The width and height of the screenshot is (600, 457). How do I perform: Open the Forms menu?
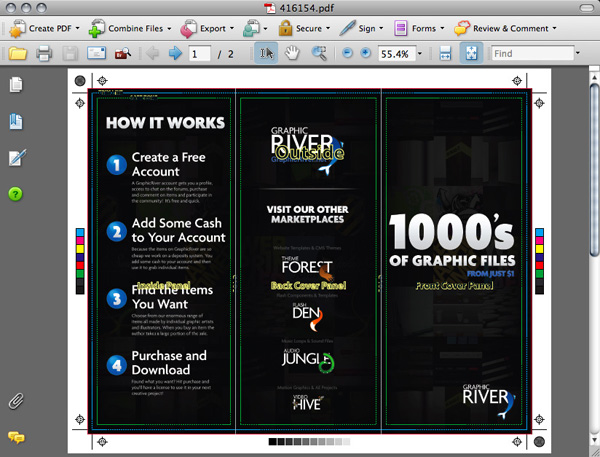pyautogui.click(x=419, y=28)
